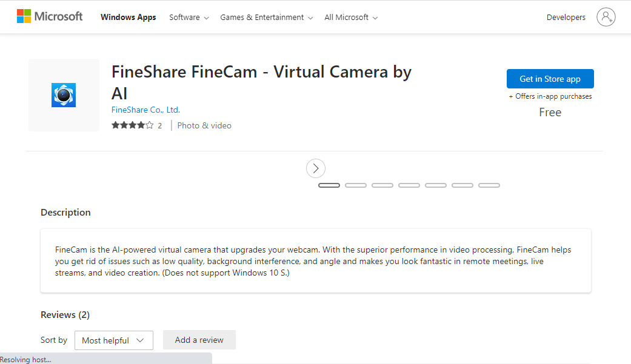Click the Microsoft logo
This screenshot has width=631, height=364.
(50, 16)
